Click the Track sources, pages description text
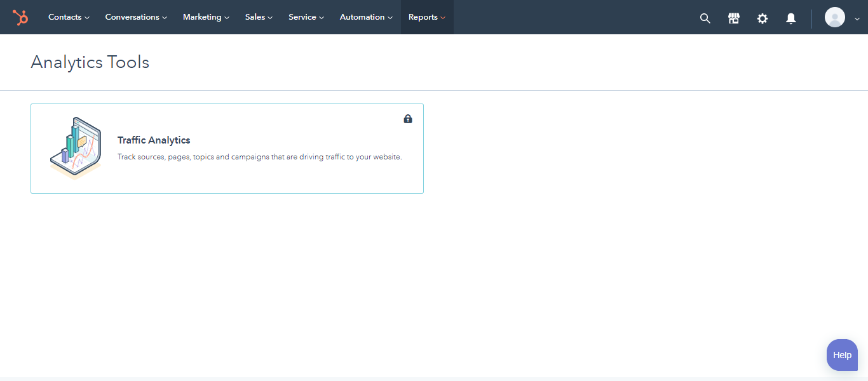The image size is (868, 381). coord(260,157)
